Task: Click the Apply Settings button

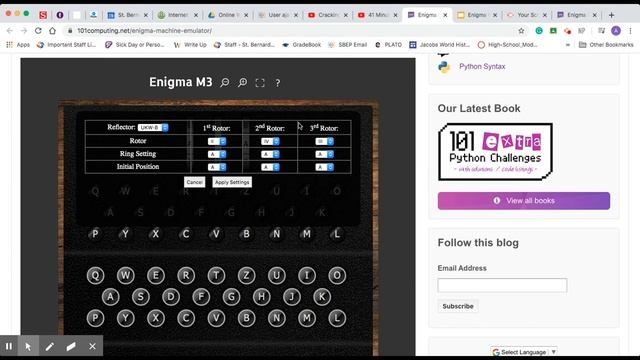Action: [232, 182]
